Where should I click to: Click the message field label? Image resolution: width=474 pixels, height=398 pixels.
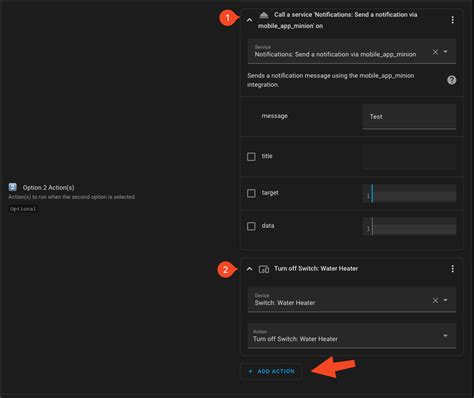(x=275, y=116)
